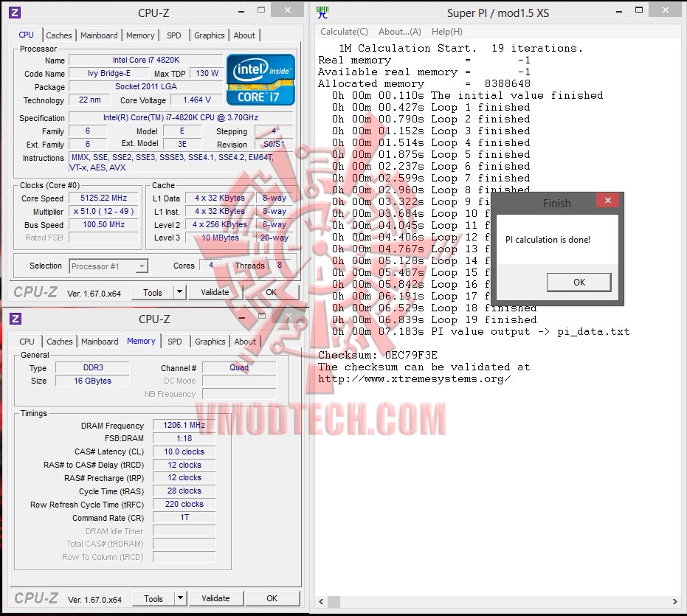Open Caches tab in bottom CPU-Z window
687x616 pixels.
tap(60, 342)
